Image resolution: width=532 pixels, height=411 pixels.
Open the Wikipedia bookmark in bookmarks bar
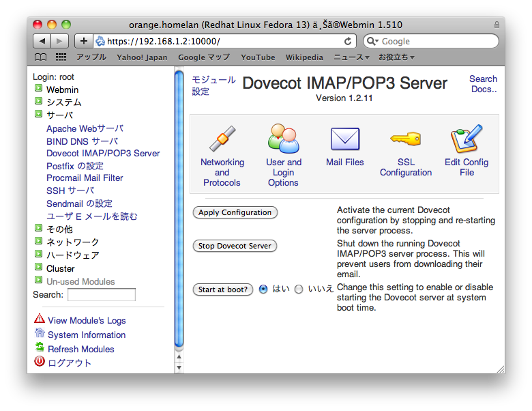point(304,57)
